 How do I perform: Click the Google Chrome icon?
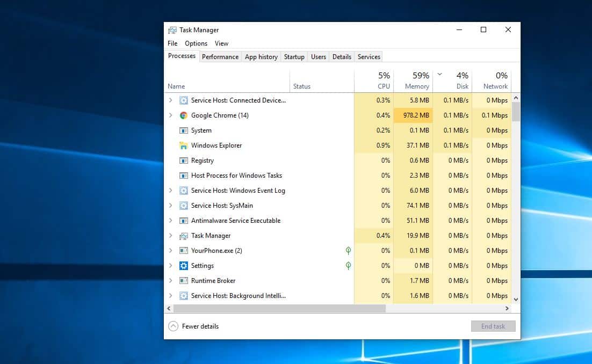tap(184, 115)
